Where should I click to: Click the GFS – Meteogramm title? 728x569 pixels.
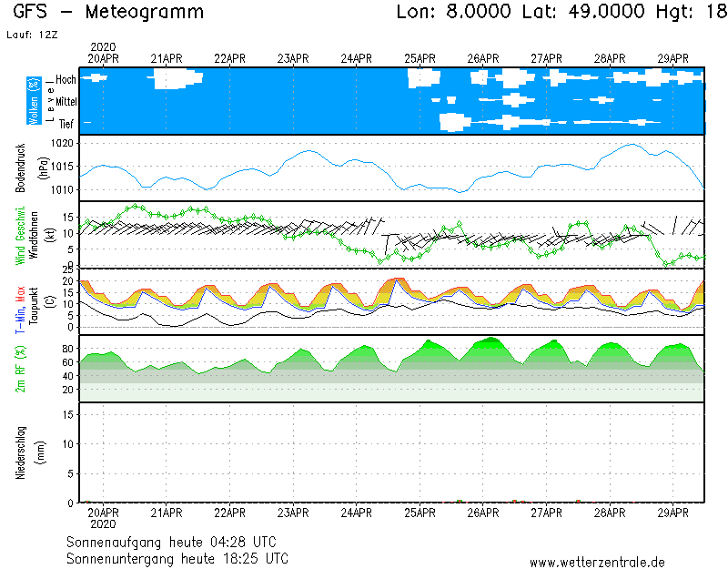pos(108,12)
